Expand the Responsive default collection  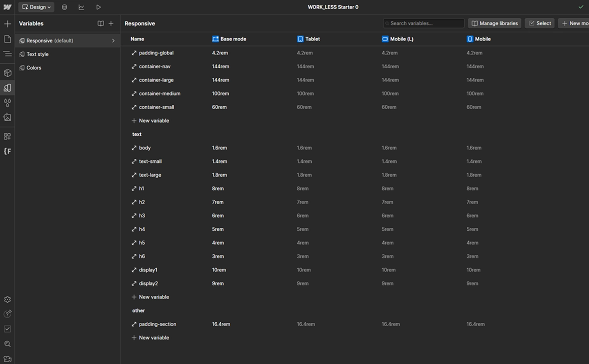(x=113, y=40)
